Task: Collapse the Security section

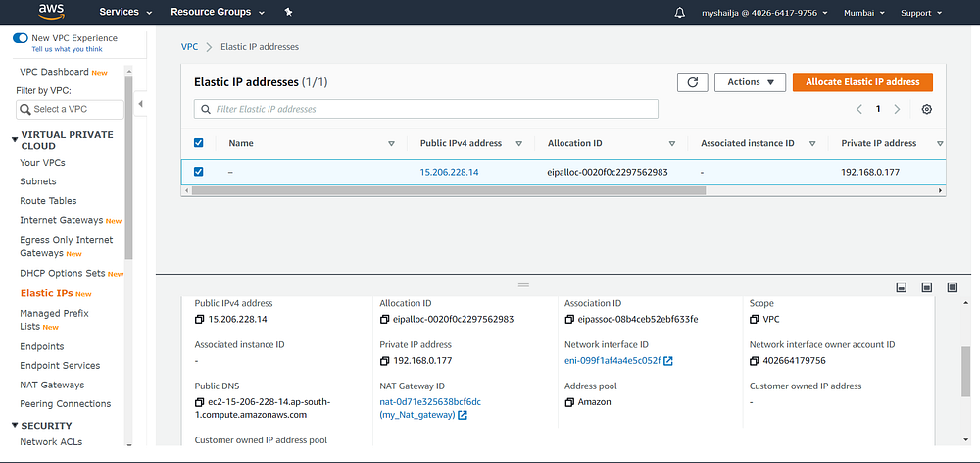Action: tap(15, 426)
